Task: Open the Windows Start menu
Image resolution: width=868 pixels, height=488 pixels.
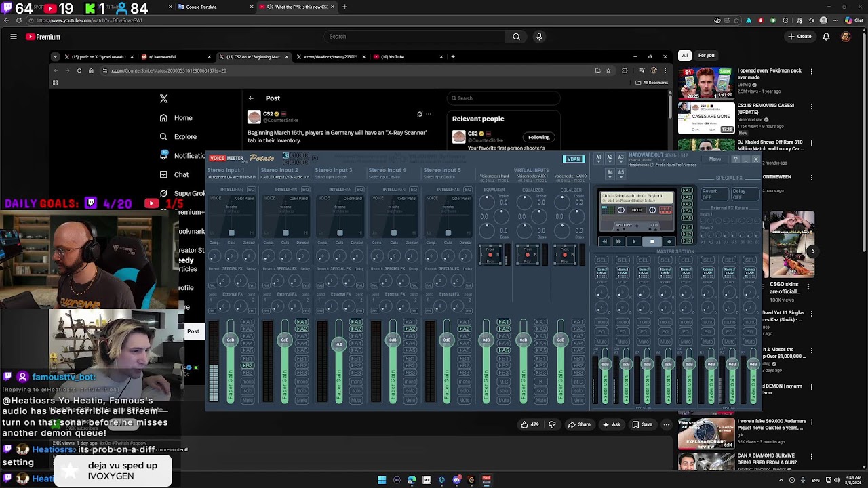Action: click(x=382, y=480)
